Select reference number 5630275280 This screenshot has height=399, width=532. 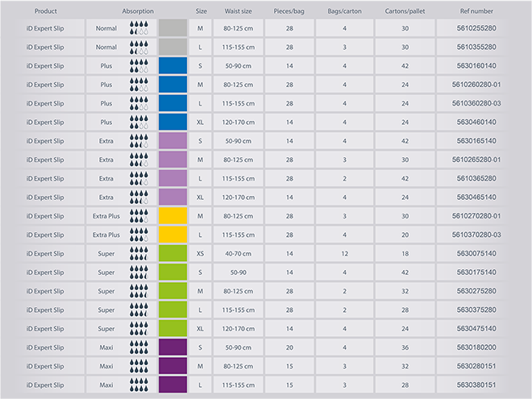pyautogui.click(x=476, y=291)
